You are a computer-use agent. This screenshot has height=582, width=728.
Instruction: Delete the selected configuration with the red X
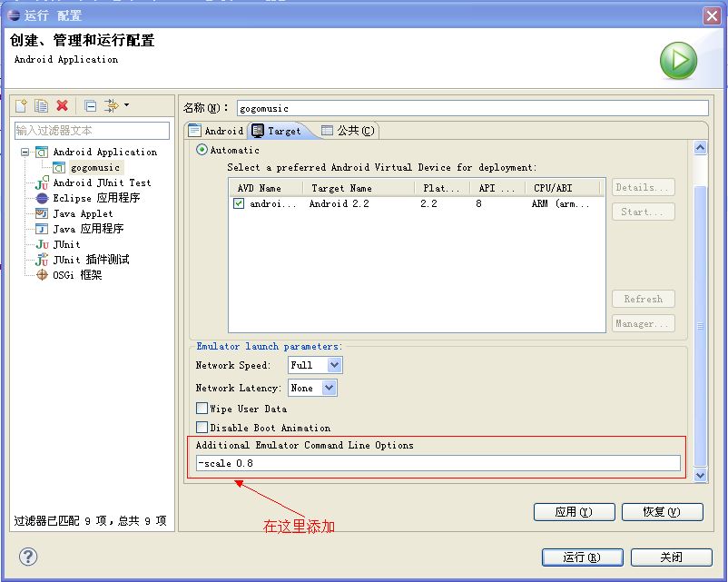[x=63, y=106]
